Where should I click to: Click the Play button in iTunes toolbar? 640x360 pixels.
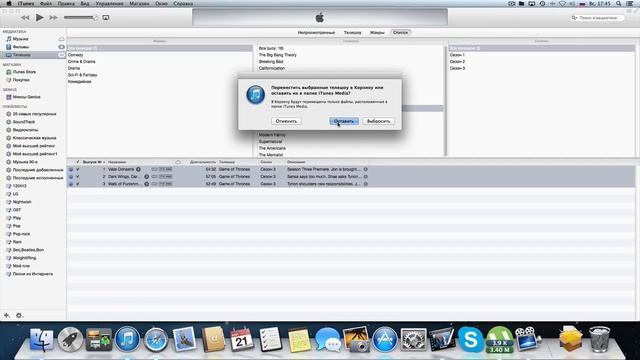(40, 18)
